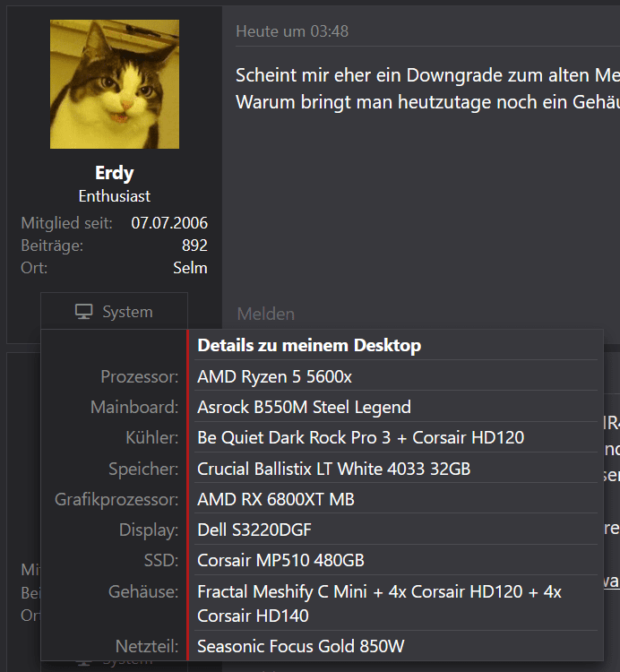620x672 pixels.
Task: Select Asrock B550M Steel Legend text
Action: 305,407
